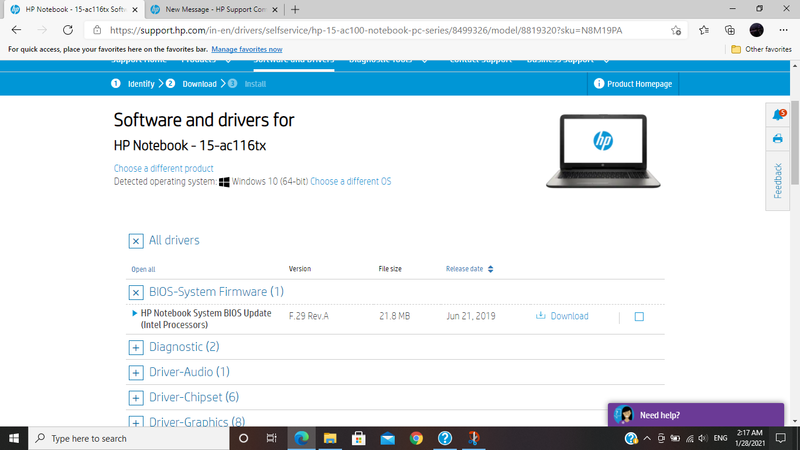The height and width of the screenshot is (450, 800).
Task: Click Choose a different product link
Action: pyautogui.click(x=163, y=168)
